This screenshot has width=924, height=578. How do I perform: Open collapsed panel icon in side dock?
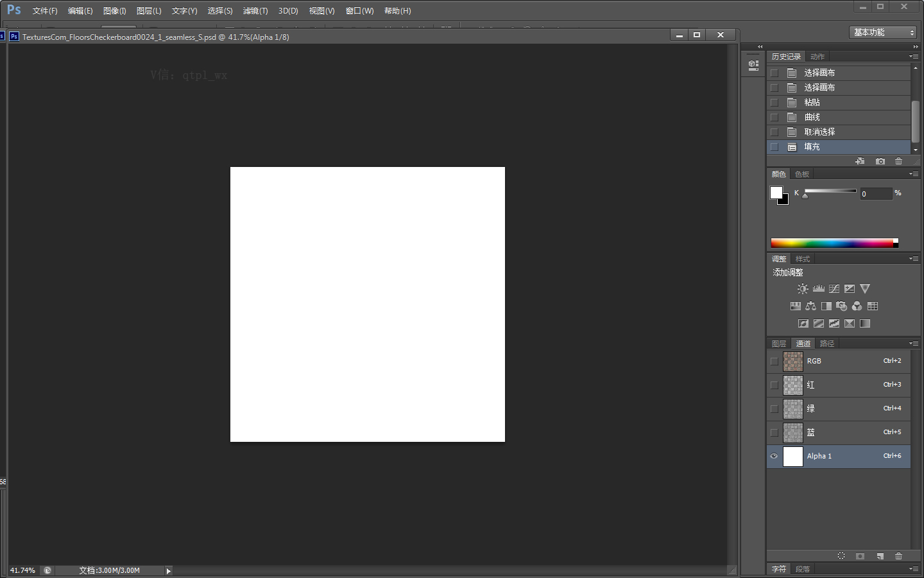click(x=753, y=64)
